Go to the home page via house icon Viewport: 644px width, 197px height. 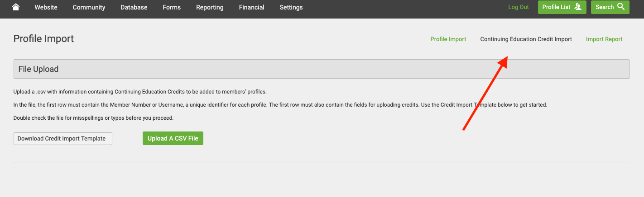coord(16,7)
